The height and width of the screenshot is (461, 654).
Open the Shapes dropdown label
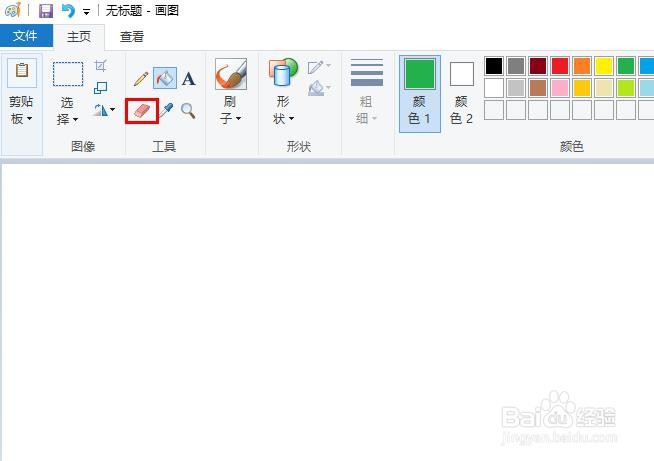[x=283, y=110]
